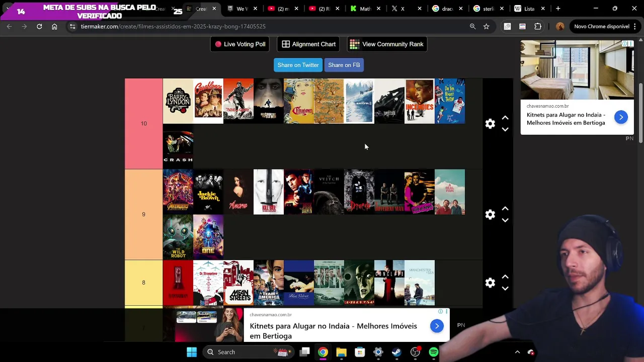Reload the page
This screenshot has height=362, width=644.
(39, 26)
